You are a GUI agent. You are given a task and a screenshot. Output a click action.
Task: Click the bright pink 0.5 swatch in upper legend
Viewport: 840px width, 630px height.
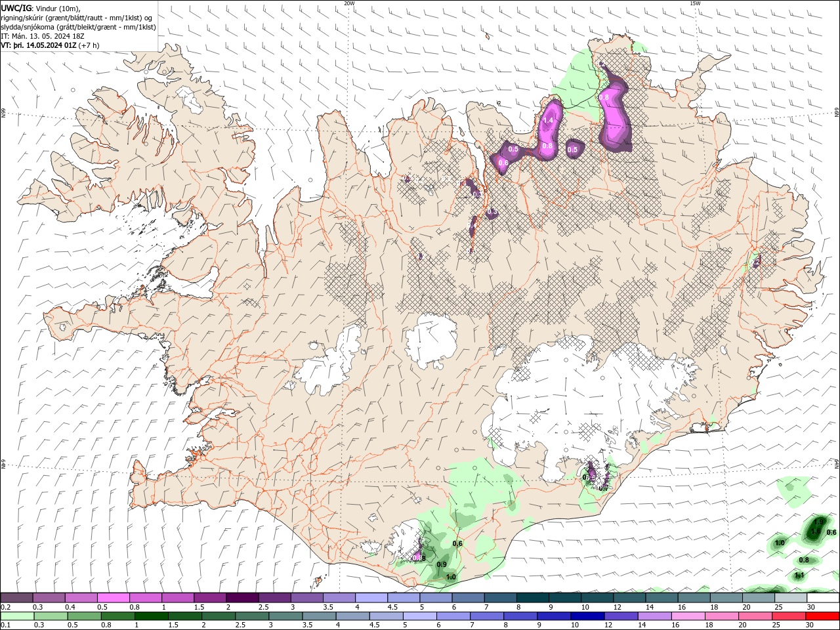tap(113, 597)
